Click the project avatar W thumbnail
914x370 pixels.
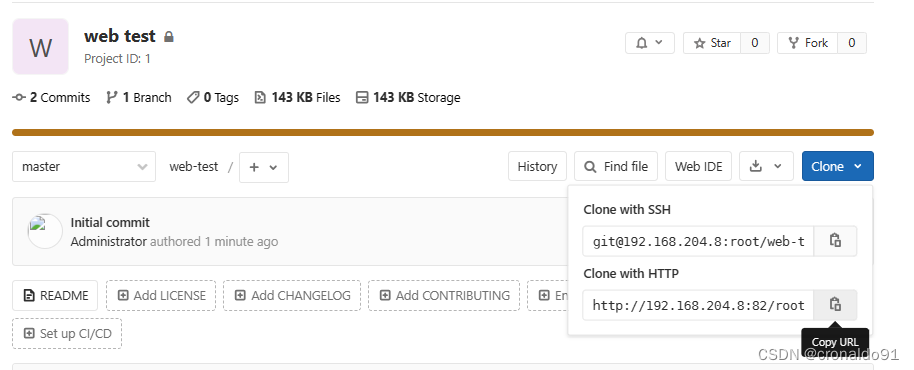40,47
